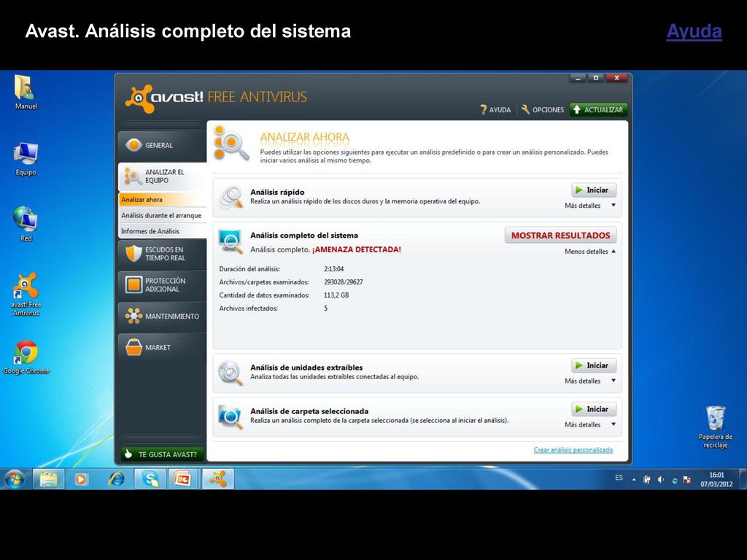Click the value 293028/29627
Screen dimensions: 747x560
[x=343, y=282]
